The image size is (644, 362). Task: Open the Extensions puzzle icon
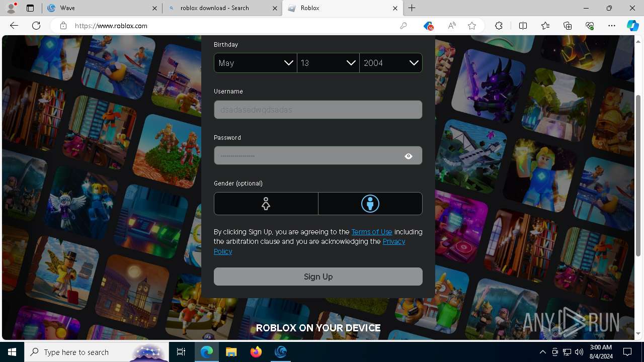click(x=499, y=26)
